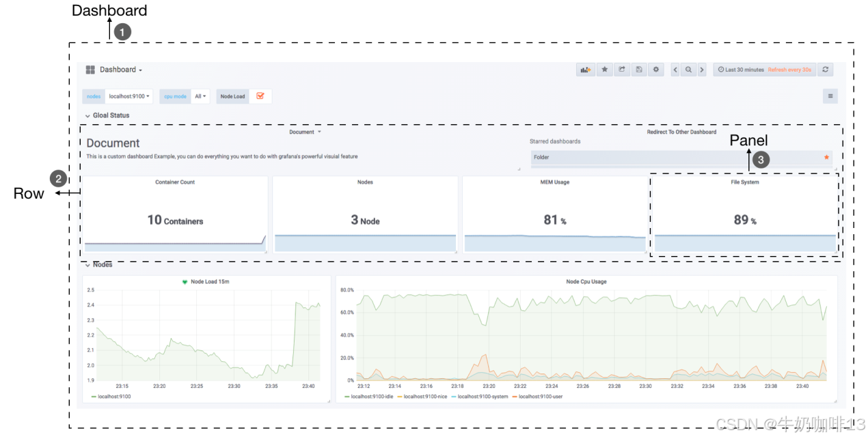Open the Folder entry in starred dashboards

click(x=681, y=157)
